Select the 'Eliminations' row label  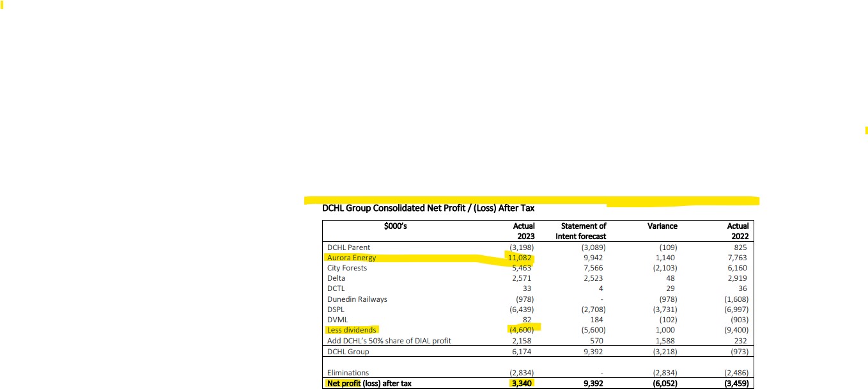348,373
